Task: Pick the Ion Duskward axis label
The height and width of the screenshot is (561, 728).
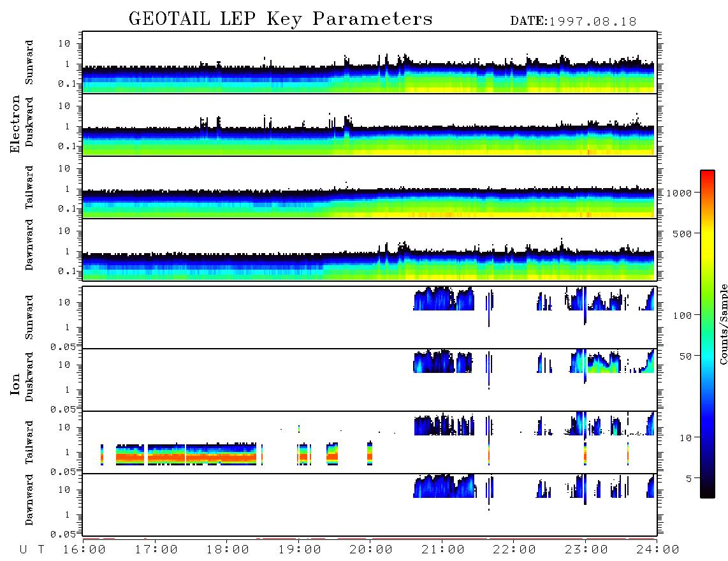Action: point(29,377)
